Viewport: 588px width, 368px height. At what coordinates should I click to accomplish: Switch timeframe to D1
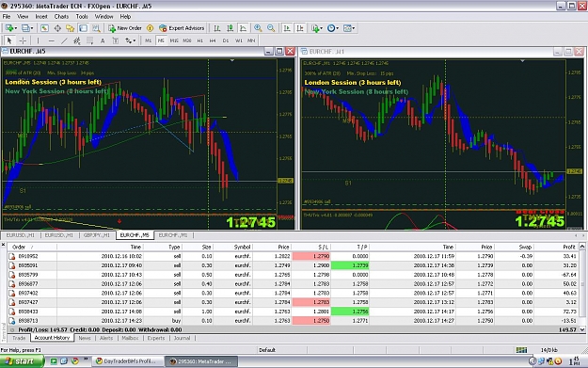click(226, 40)
